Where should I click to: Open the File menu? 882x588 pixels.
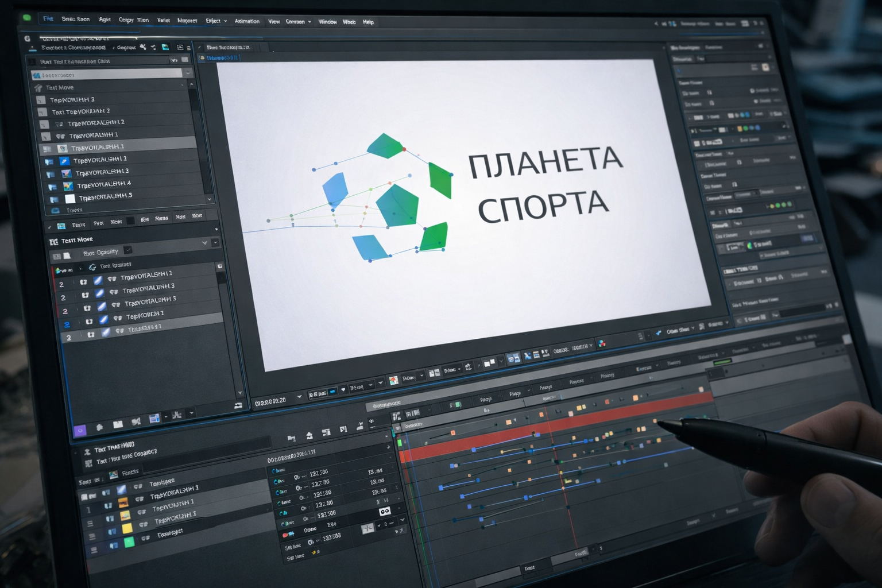(x=48, y=19)
